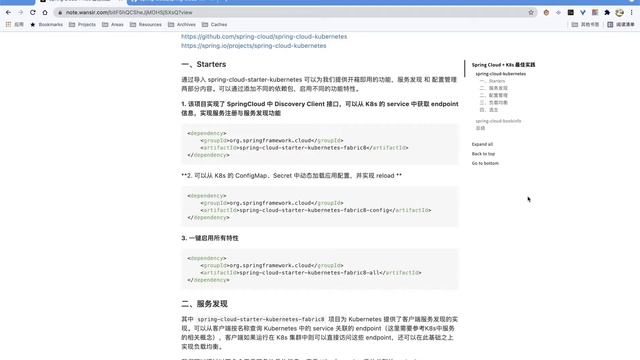Switch to the second browser tab
The image size is (640, 360).
point(171,1)
